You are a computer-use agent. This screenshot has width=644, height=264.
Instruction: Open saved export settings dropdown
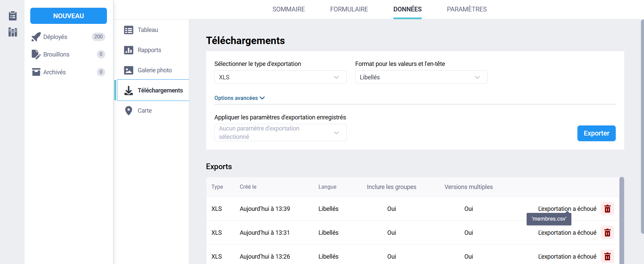click(280, 133)
